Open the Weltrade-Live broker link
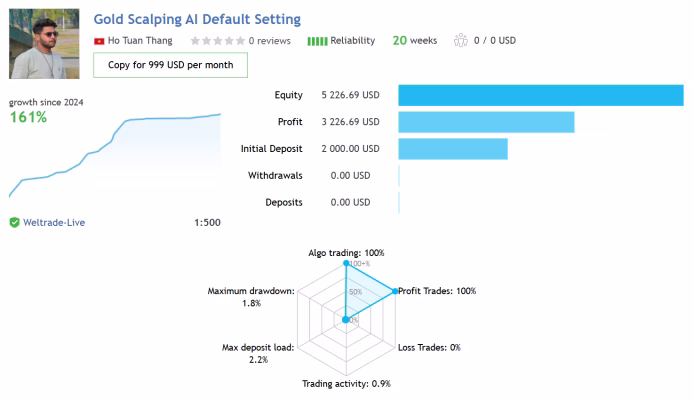 pyautogui.click(x=54, y=223)
